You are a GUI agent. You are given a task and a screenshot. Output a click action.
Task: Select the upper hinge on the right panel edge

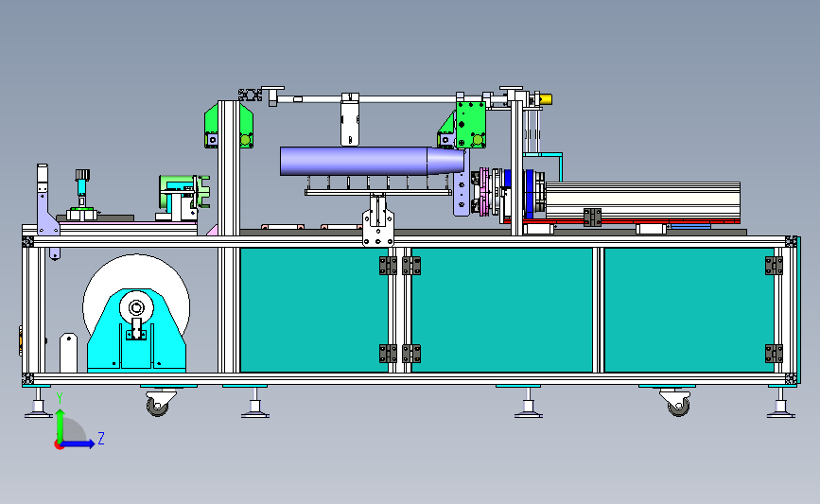(774, 266)
